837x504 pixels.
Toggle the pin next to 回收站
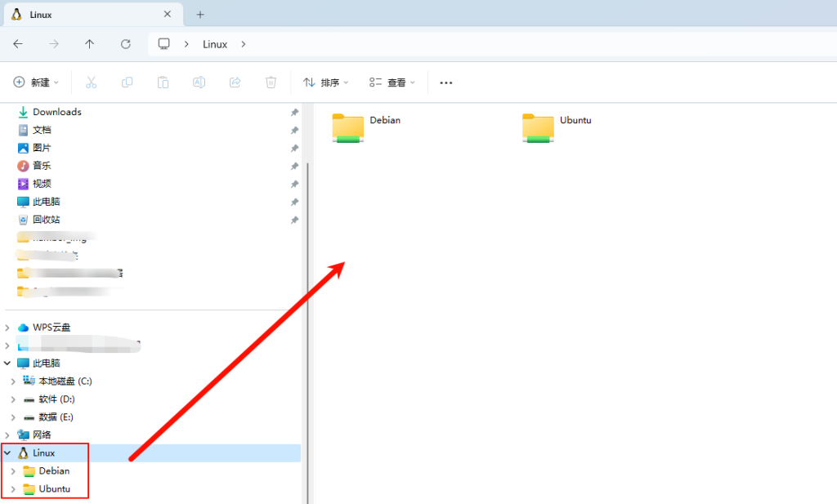pos(294,220)
